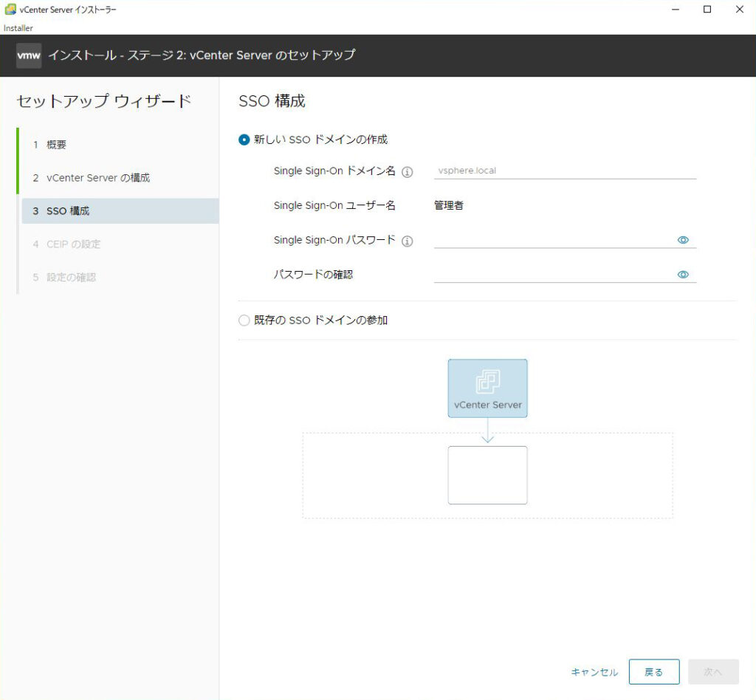
Task: Click the 管理者 user name text
Action: click(x=448, y=205)
